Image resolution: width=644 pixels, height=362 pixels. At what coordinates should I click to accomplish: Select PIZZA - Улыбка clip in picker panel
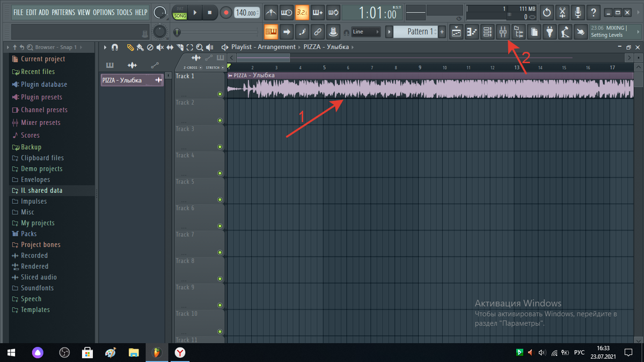(132, 80)
